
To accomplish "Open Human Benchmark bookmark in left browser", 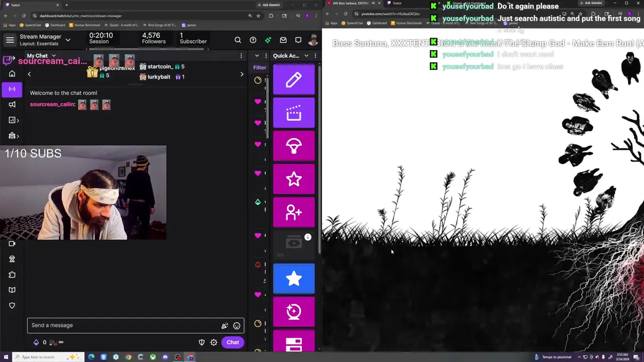I will point(85,25).
